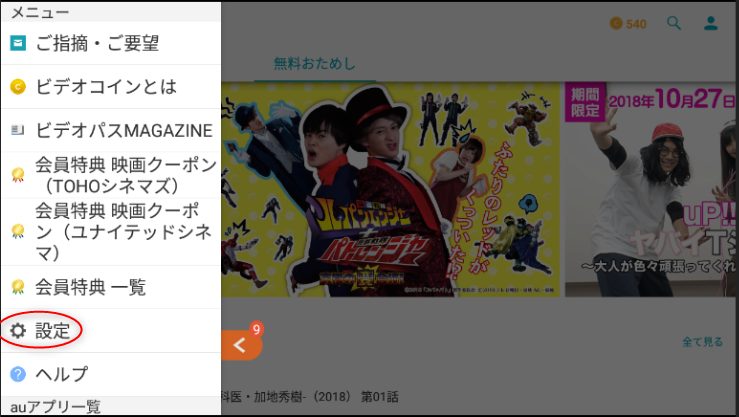Open ヘルプ help menu entry
This screenshot has height=417, width=739.
click(111, 374)
